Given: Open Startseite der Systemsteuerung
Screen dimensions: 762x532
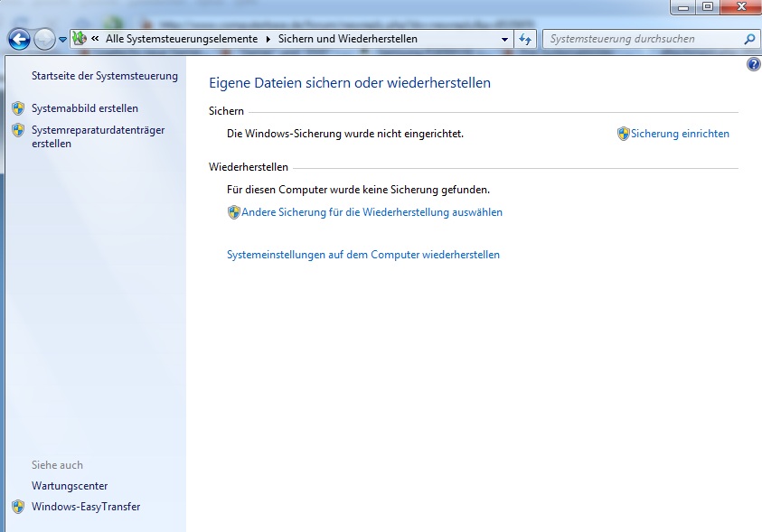Looking at the screenshot, I should [105, 76].
